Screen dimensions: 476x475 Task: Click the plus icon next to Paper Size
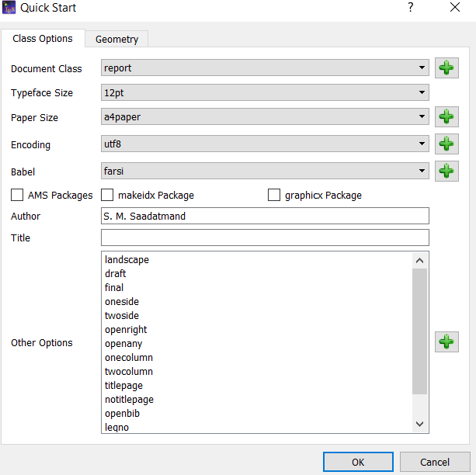click(x=446, y=116)
